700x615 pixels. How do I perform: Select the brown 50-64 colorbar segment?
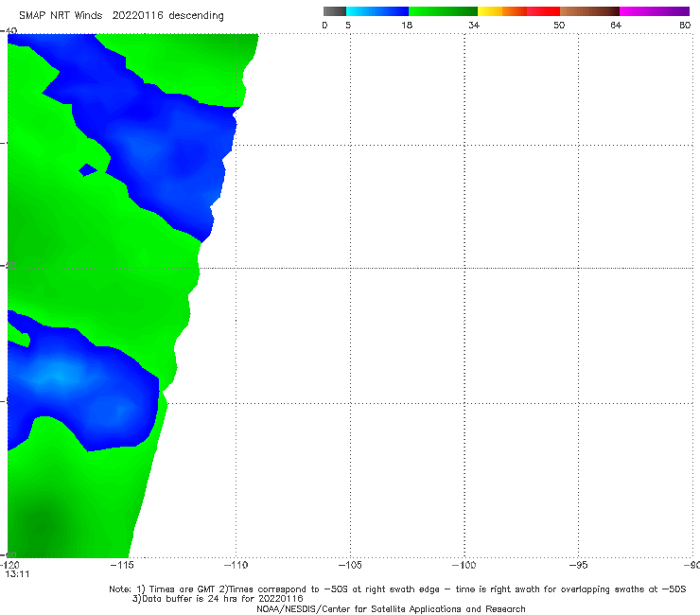click(589, 11)
